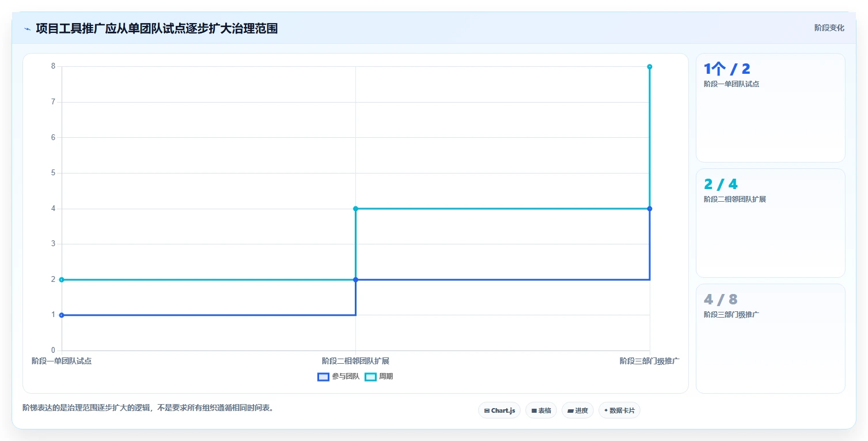Select the 进度 pill button
Image resolution: width=868 pixels, height=441 pixels.
pyautogui.click(x=577, y=410)
